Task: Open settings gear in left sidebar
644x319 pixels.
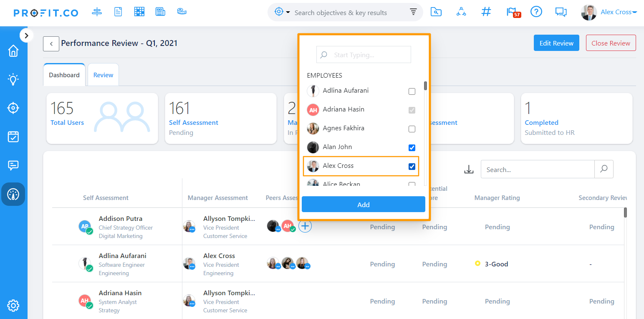Action: click(13, 306)
